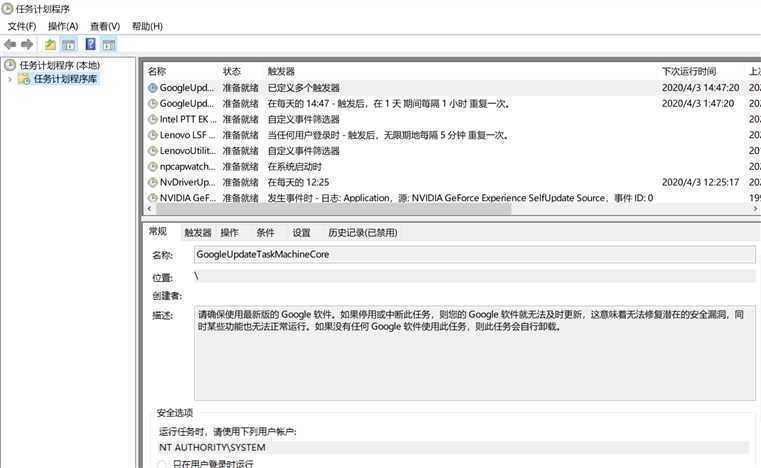761x468 pixels.
Task: Click next run time 2020/4/3 1:47:20
Action: (x=698, y=103)
